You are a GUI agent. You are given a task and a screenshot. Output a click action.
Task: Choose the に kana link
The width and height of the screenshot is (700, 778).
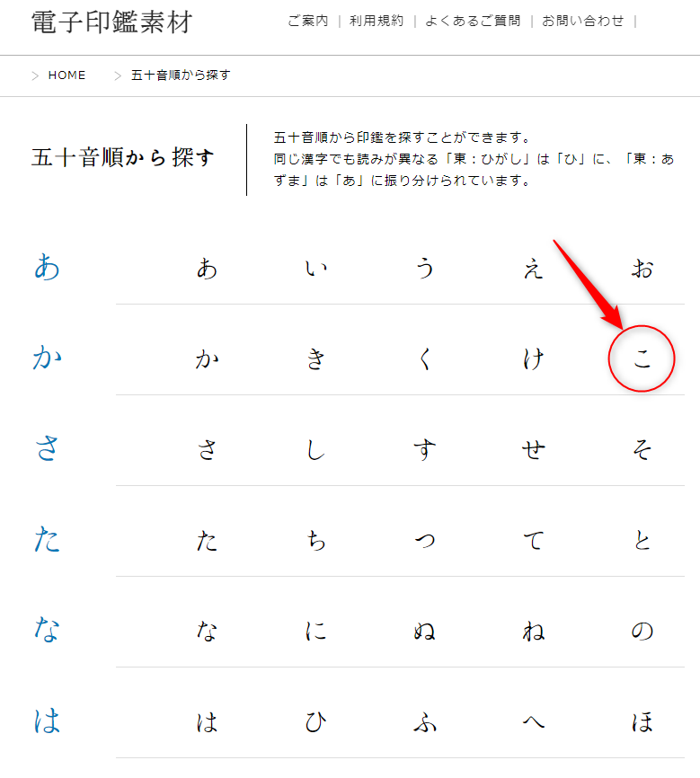click(315, 632)
